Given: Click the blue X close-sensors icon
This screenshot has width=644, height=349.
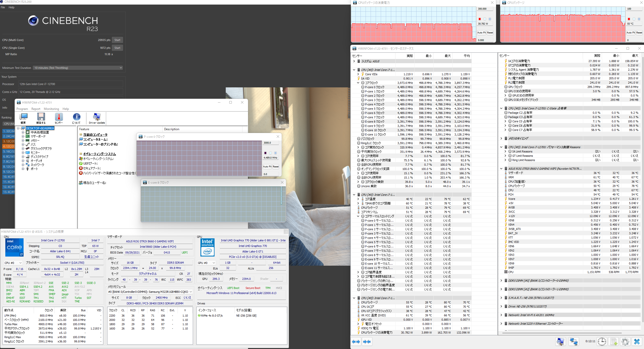Looking at the screenshot, I should (637, 342).
